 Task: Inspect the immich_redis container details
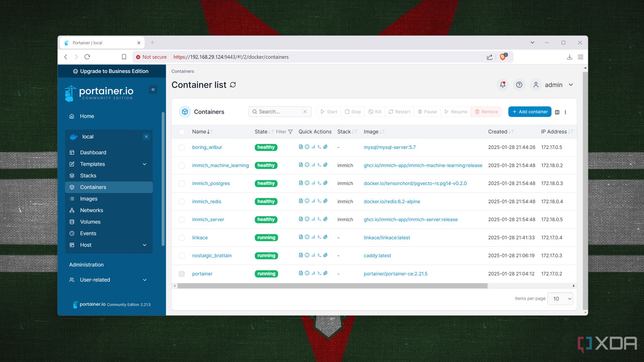307,201
